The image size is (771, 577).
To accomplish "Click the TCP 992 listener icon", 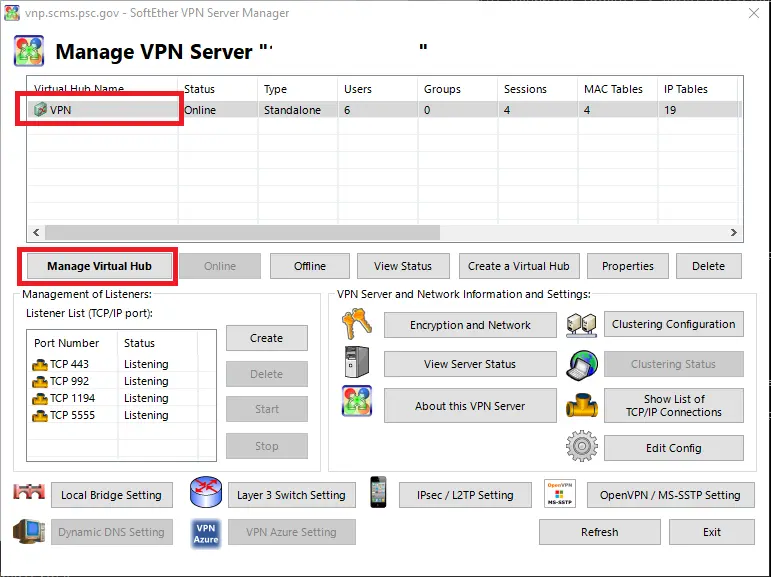I will point(40,381).
